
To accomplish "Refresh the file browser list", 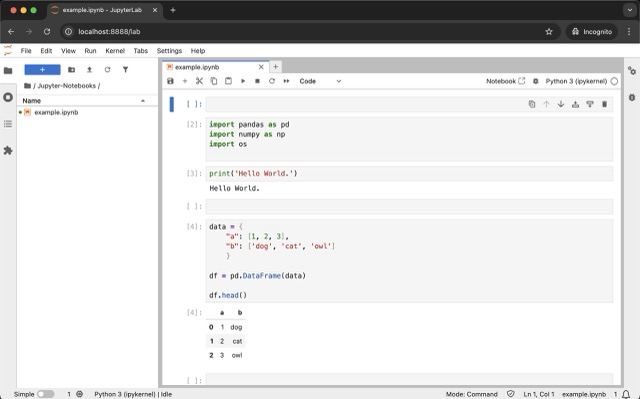I will click(x=107, y=70).
